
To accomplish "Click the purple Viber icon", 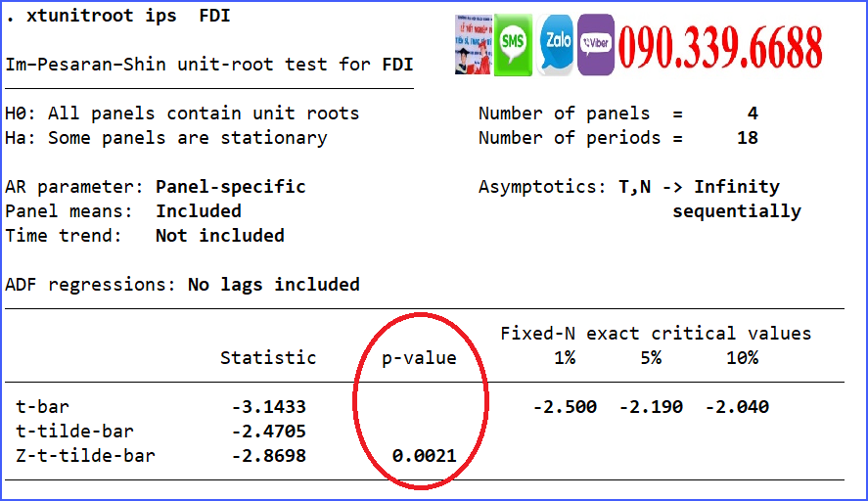I will tap(596, 45).
